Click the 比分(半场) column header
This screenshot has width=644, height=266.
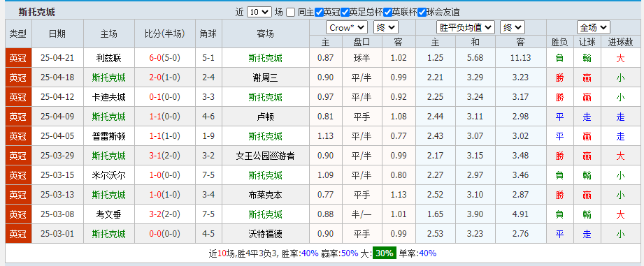pyautogui.click(x=165, y=34)
